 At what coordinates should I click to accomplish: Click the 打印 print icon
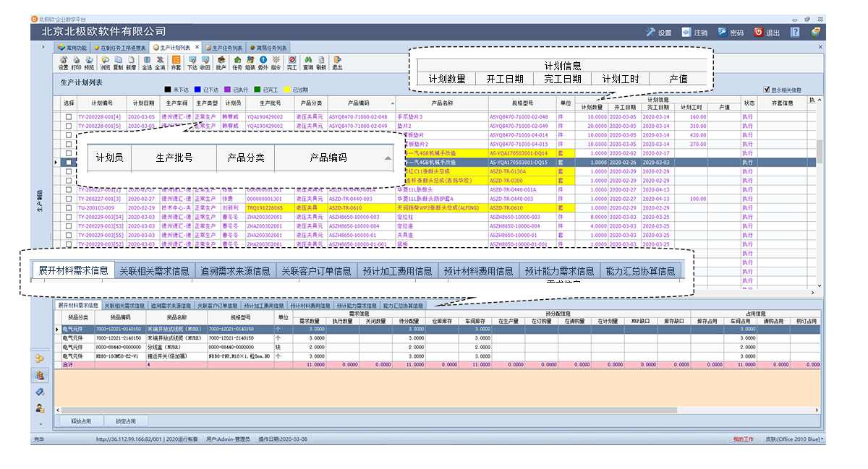tap(76, 63)
